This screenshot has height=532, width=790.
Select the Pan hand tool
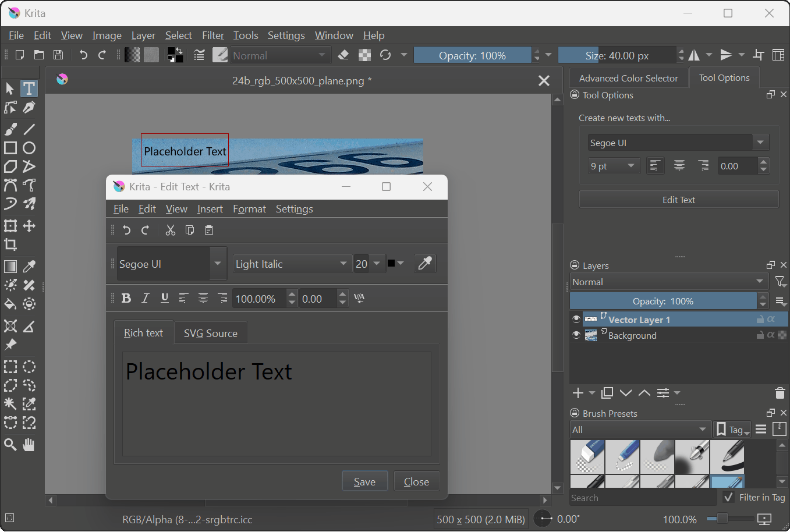(29, 445)
